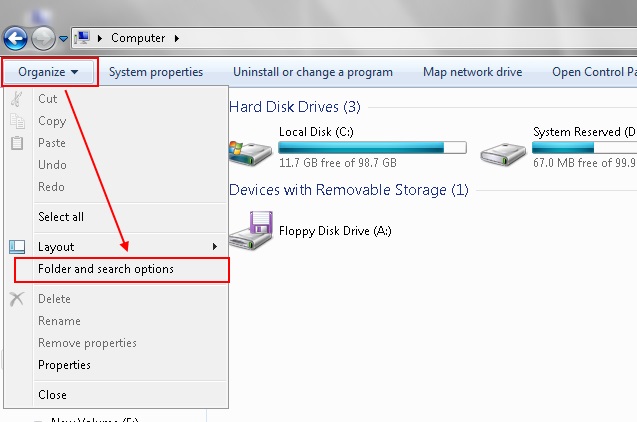
Task: Select the Select all menu entry
Action: coord(60,216)
